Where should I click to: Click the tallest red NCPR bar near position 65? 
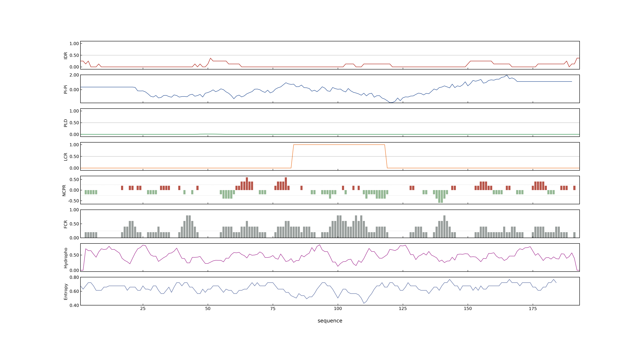(247, 184)
